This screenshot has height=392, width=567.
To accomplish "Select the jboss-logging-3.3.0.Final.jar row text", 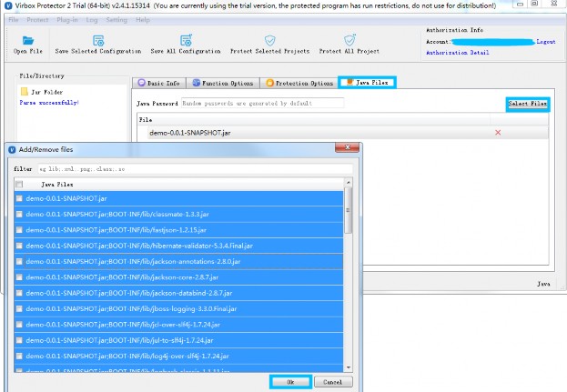I will pos(131,309).
